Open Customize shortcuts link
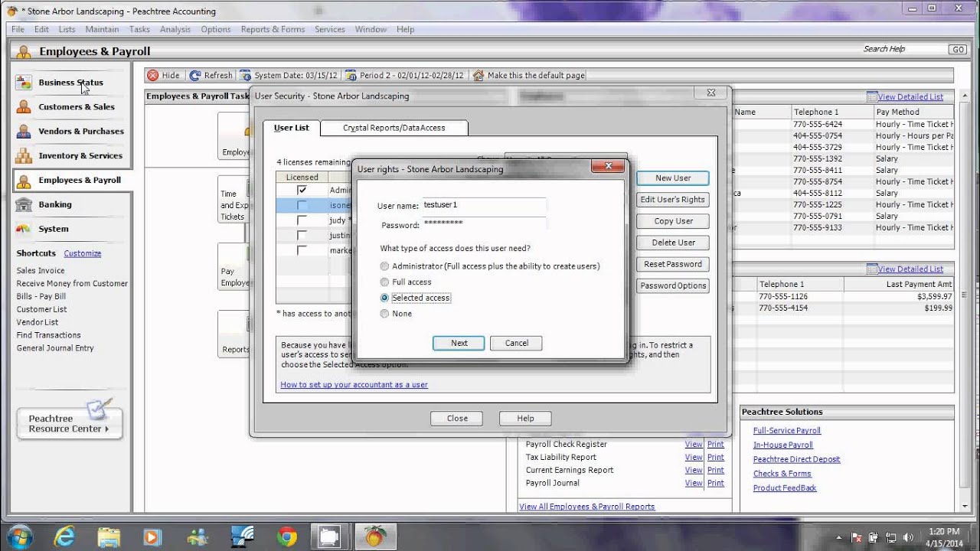980x551 pixels. pyautogui.click(x=83, y=253)
